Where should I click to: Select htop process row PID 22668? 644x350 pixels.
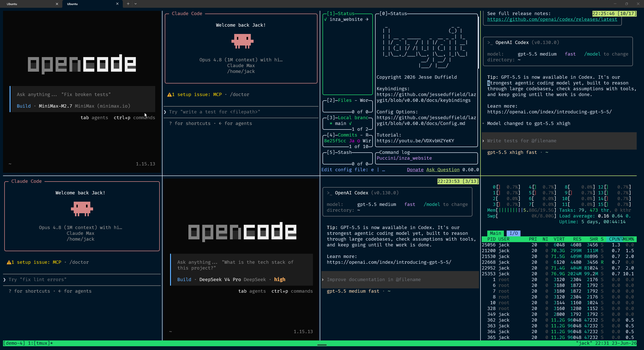coord(559,262)
